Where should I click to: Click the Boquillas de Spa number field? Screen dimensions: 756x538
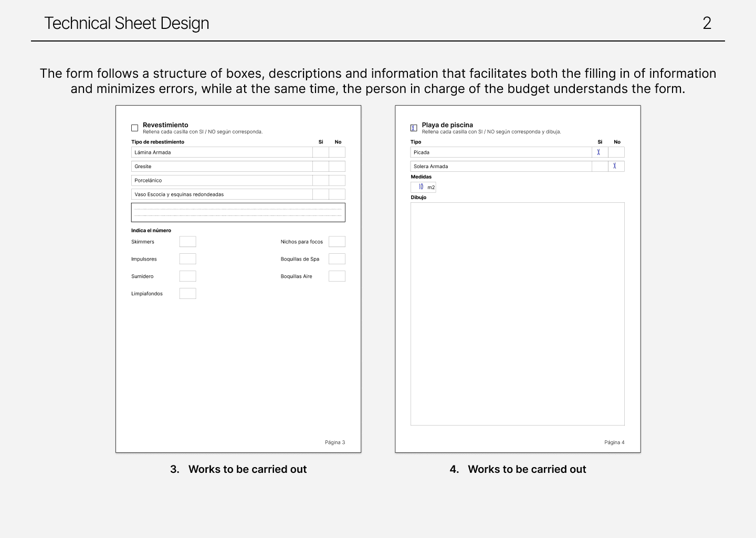[x=337, y=258]
